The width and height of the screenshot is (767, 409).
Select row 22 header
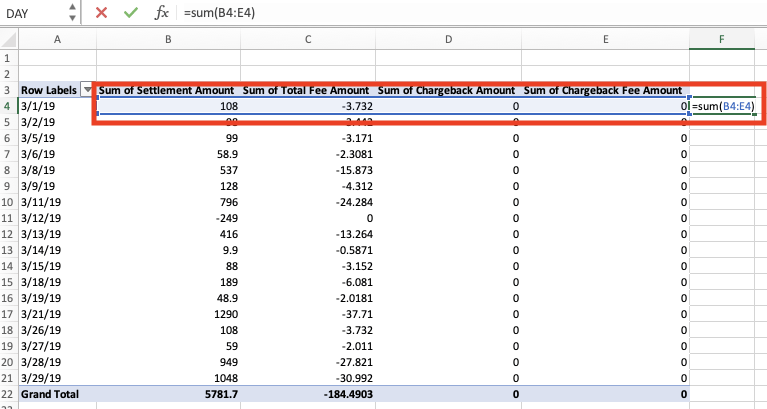[7, 394]
